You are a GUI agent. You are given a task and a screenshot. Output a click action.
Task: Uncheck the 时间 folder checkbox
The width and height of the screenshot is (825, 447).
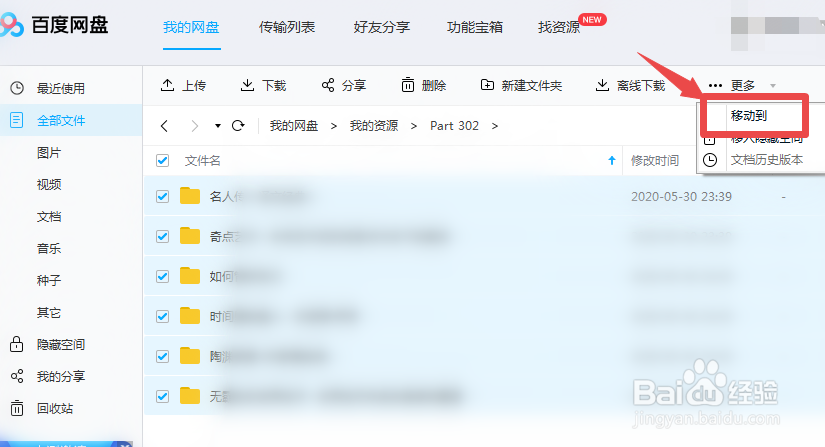[163, 317]
